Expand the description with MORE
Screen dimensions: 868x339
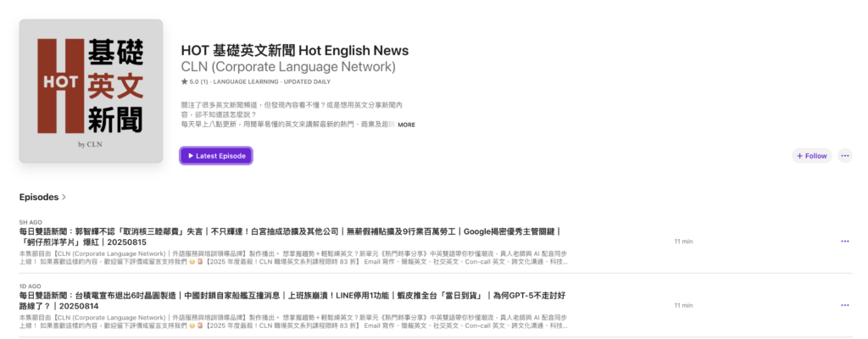(406, 125)
